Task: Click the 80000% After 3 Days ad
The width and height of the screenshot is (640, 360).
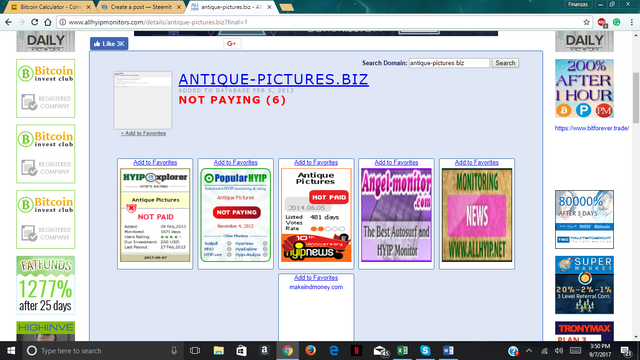Action: point(584,219)
